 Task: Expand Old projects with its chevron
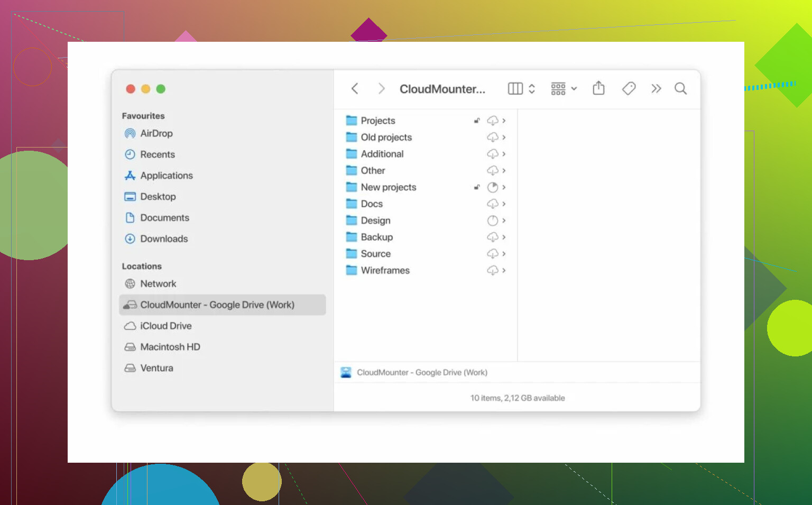pyautogui.click(x=504, y=137)
